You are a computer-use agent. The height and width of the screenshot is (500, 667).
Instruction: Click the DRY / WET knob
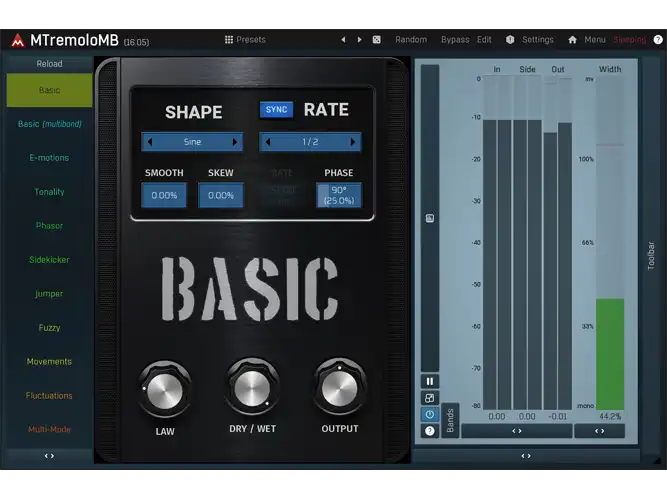click(252, 388)
